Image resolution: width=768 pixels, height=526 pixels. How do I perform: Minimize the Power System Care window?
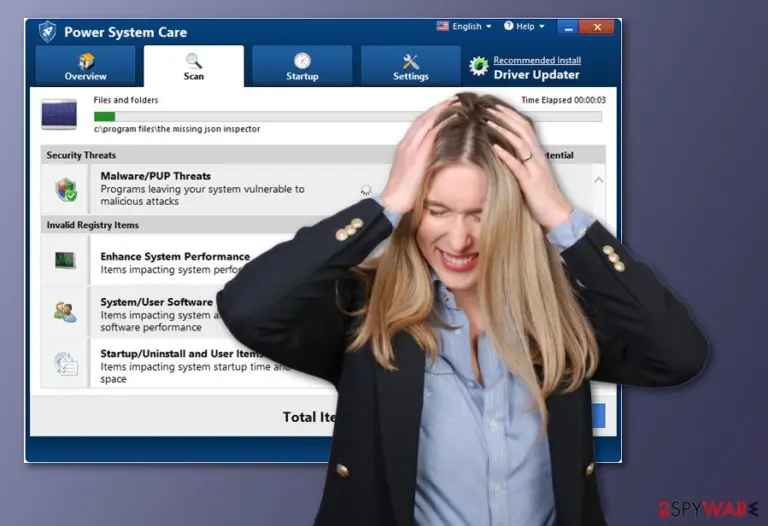(568, 27)
